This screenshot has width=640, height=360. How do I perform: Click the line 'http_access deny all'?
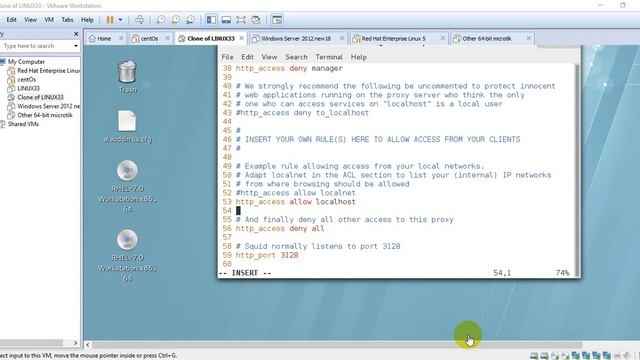coord(280,229)
